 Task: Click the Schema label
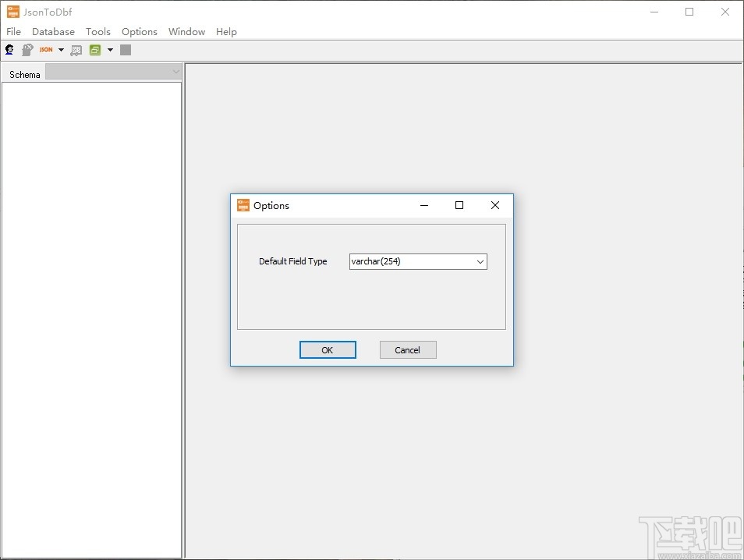(25, 75)
